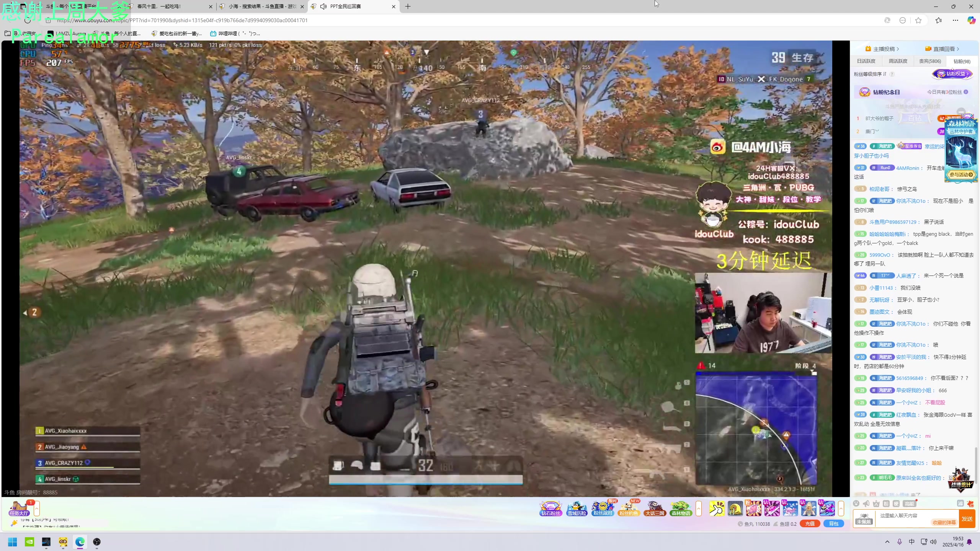Select the 钻粉(98) tab

point(962,61)
